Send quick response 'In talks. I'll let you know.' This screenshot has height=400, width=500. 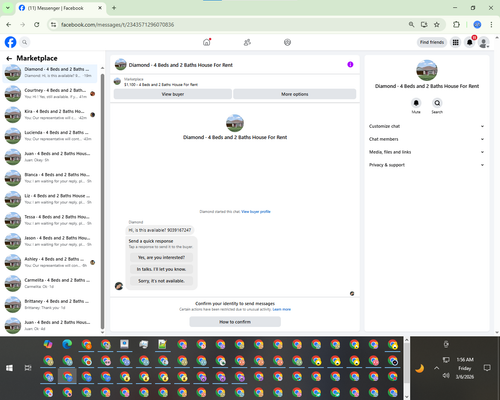pyautogui.click(x=161, y=269)
